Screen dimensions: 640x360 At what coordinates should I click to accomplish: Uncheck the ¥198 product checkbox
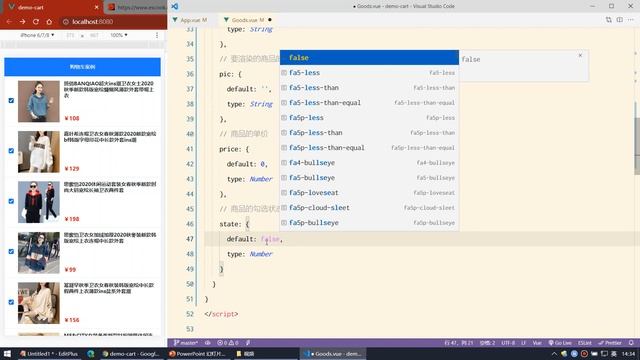[11, 201]
